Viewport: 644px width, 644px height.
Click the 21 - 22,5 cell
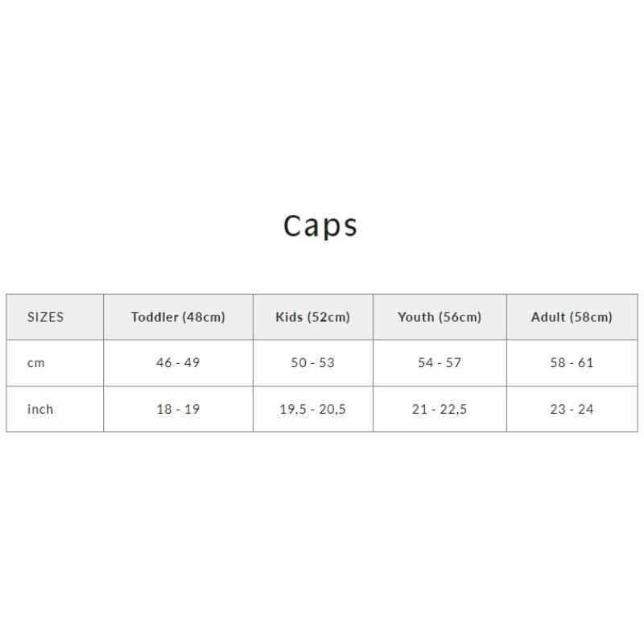click(x=440, y=409)
